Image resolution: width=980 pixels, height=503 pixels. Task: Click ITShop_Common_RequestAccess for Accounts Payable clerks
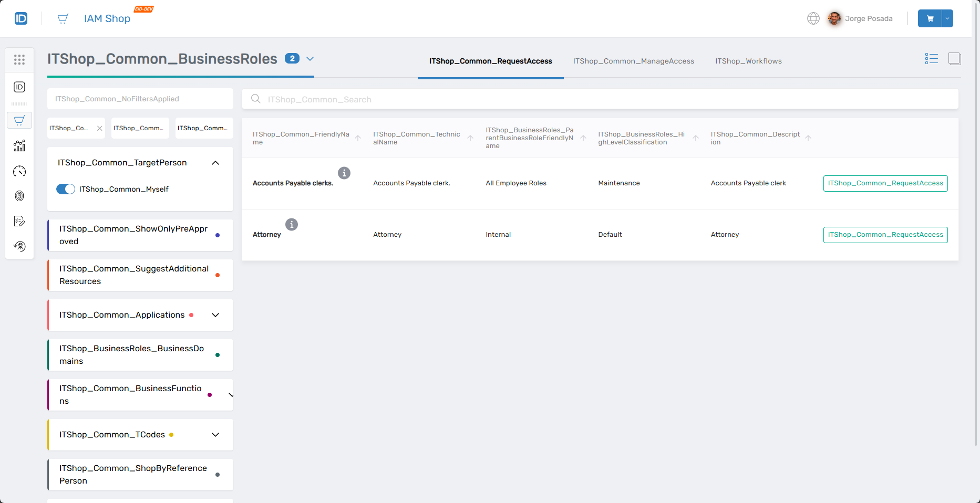coord(885,183)
